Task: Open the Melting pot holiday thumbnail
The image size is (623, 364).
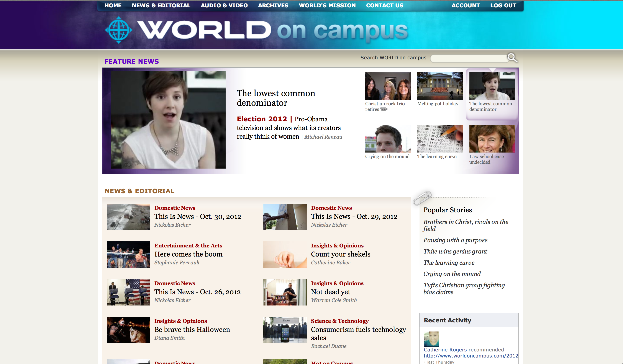Action: [x=440, y=86]
